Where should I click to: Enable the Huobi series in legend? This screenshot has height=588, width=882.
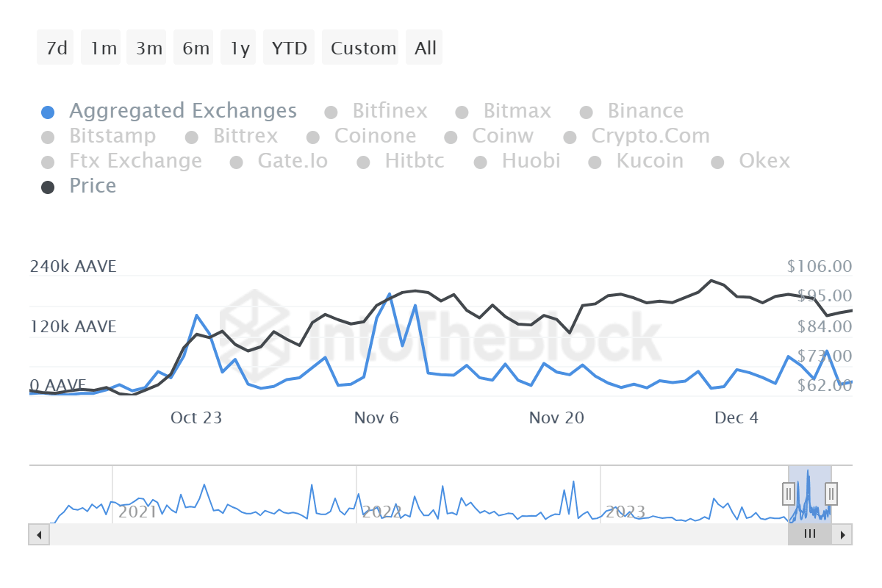(531, 161)
